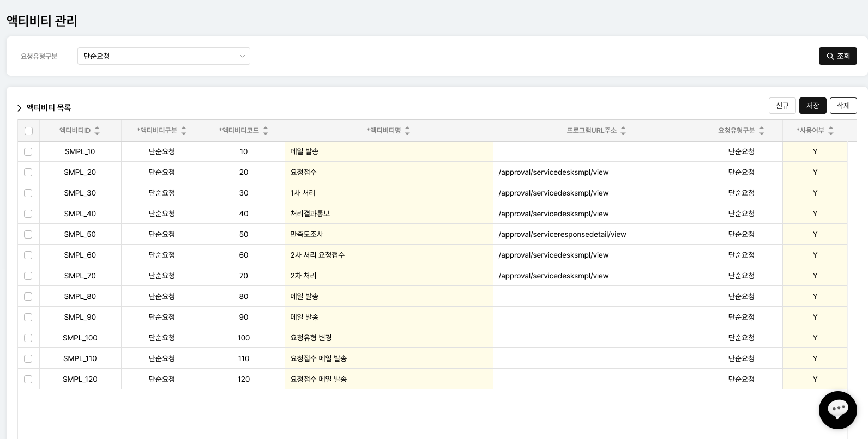The width and height of the screenshot is (868, 439).
Task: Check the checkbox for row SMPL_10
Action: (x=28, y=151)
